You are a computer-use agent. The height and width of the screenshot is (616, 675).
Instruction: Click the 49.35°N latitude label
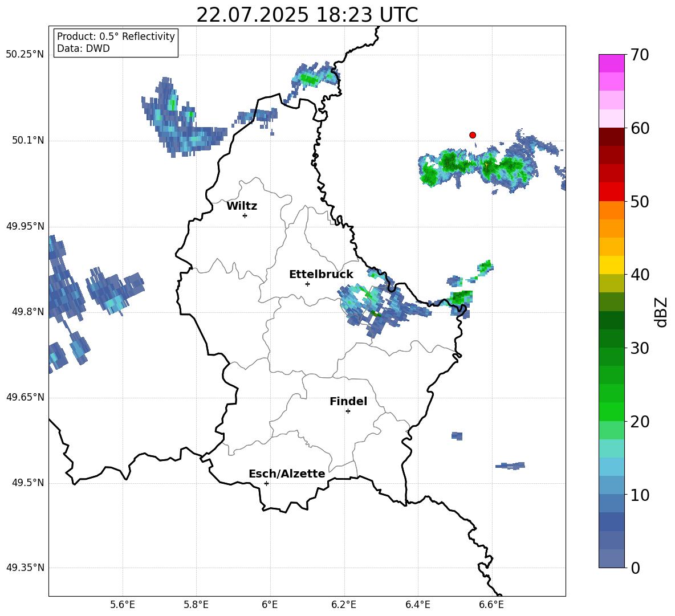tap(25, 568)
